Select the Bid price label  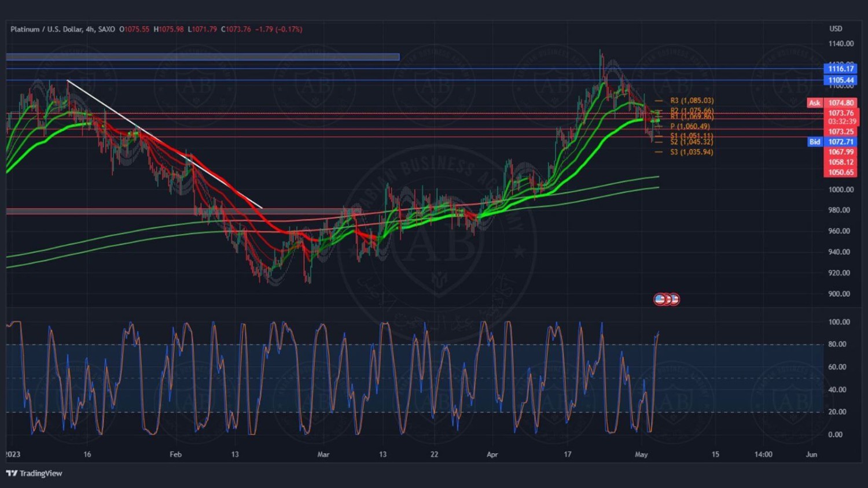[815, 142]
